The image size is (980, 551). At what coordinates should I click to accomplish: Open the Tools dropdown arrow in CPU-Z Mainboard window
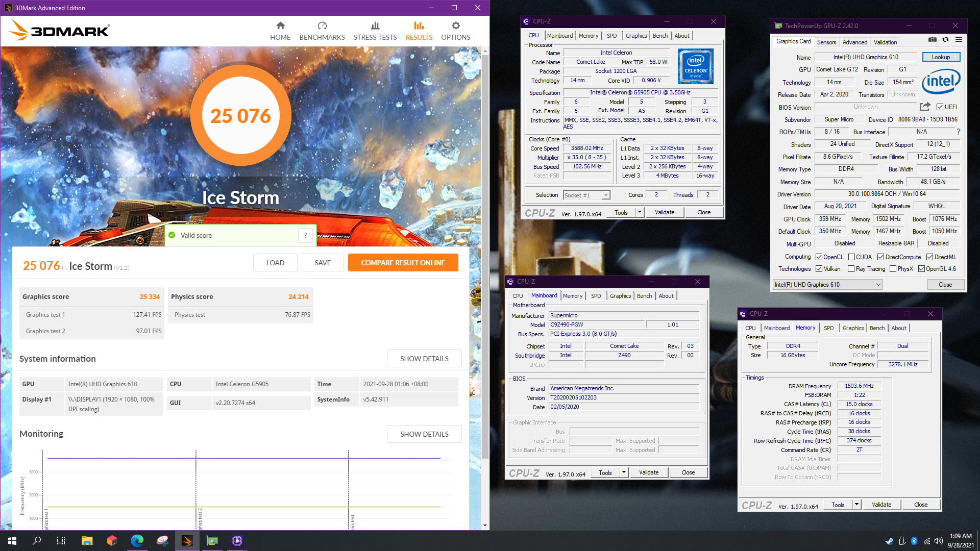624,472
